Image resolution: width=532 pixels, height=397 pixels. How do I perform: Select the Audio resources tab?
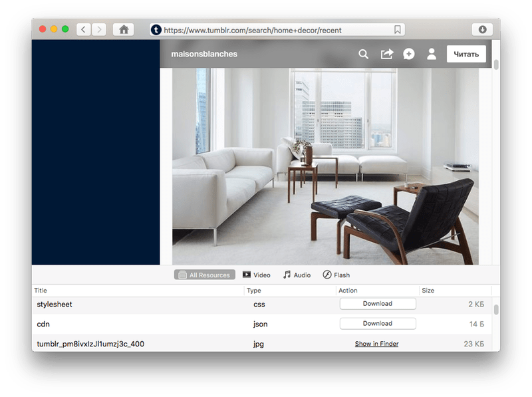tap(297, 275)
